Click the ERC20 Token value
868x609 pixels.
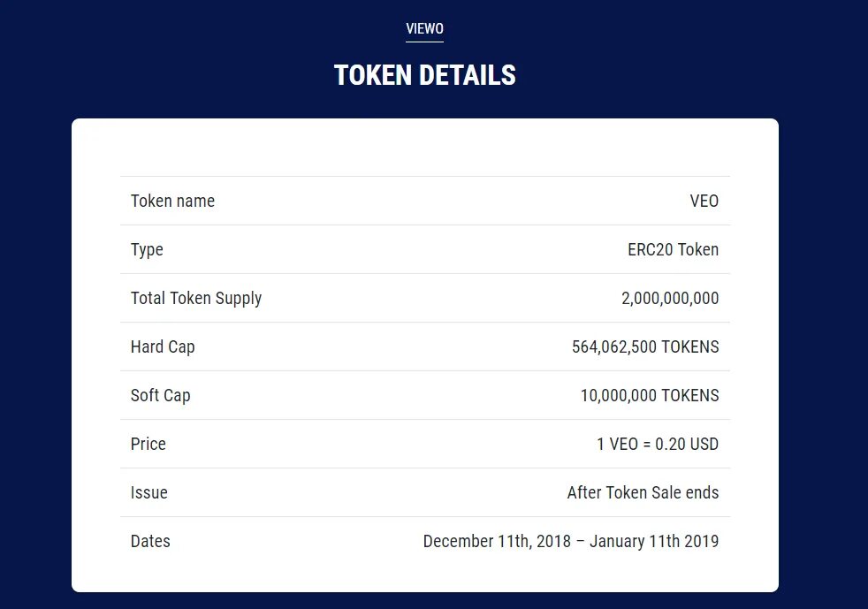tap(674, 249)
